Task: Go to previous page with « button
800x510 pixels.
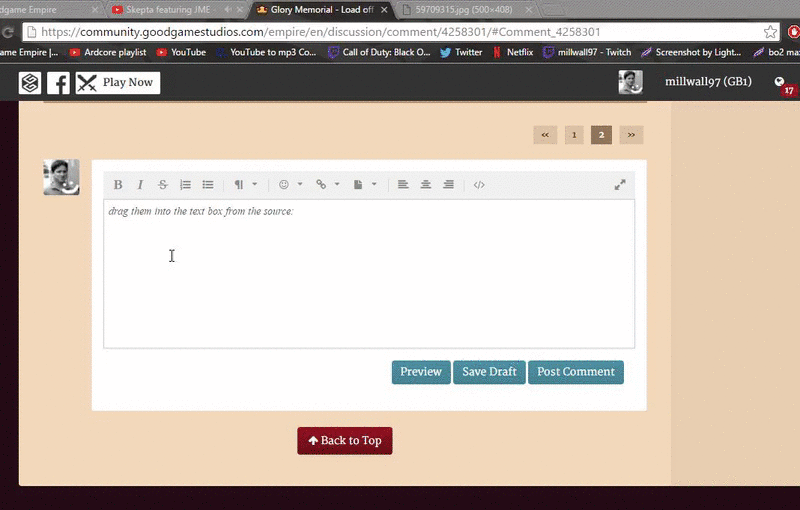Action: 545,135
